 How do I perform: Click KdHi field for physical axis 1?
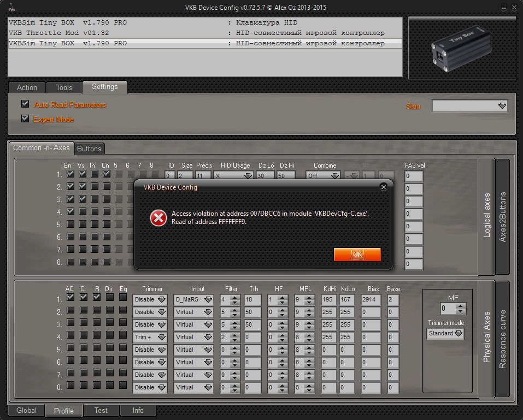(x=328, y=300)
